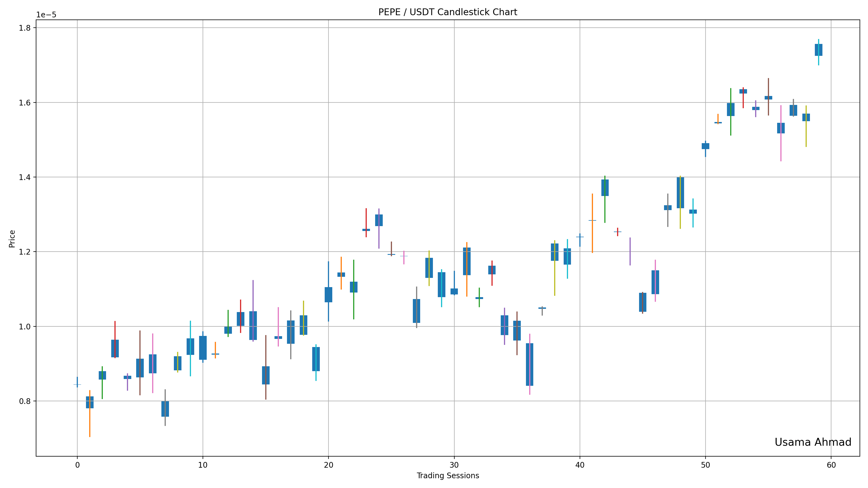The height and width of the screenshot is (488, 868).
Task: Click the chart title PEPE / USDT Candlestick Chart
Action: [448, 12]
